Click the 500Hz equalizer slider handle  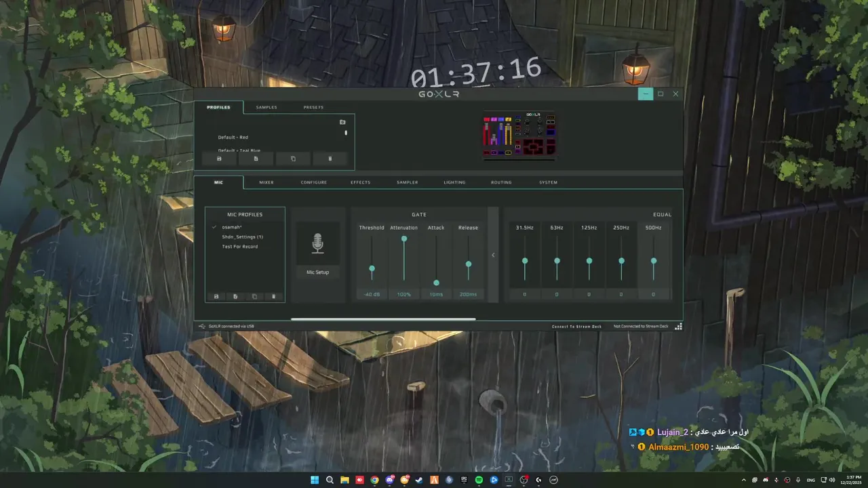click(x=654, y=260)
